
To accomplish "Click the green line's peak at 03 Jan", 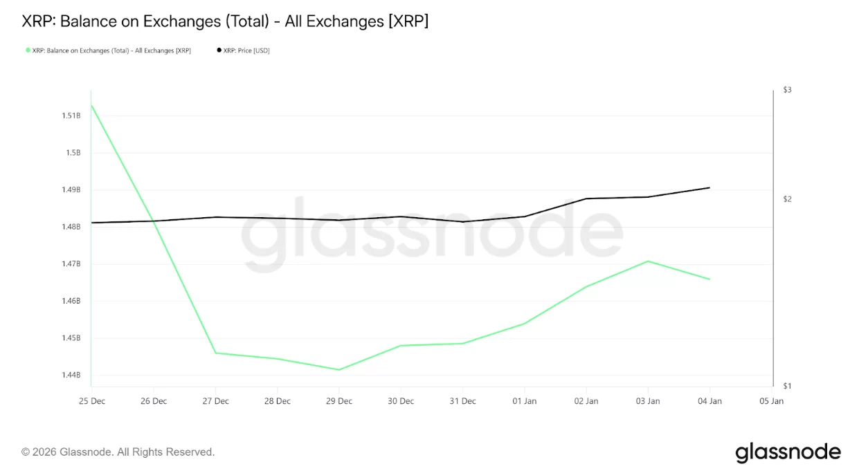I will pyautogui.click(x=648, y=261).
